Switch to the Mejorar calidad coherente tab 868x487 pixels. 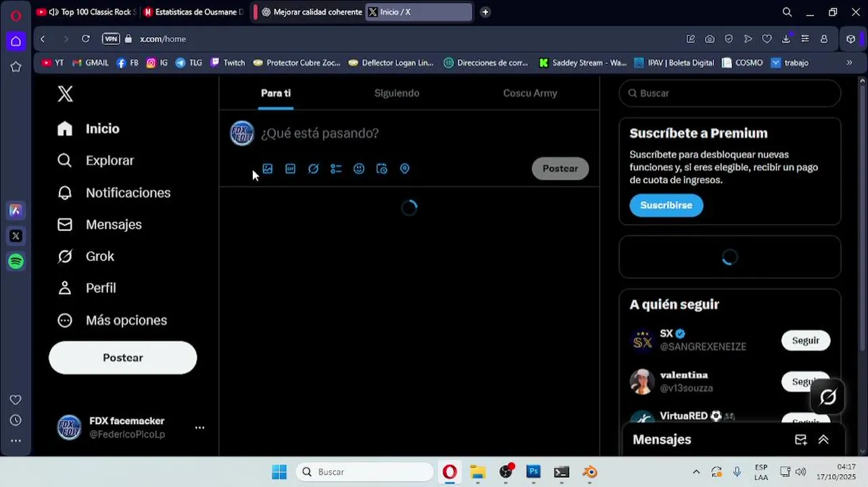tap(312, 12)
